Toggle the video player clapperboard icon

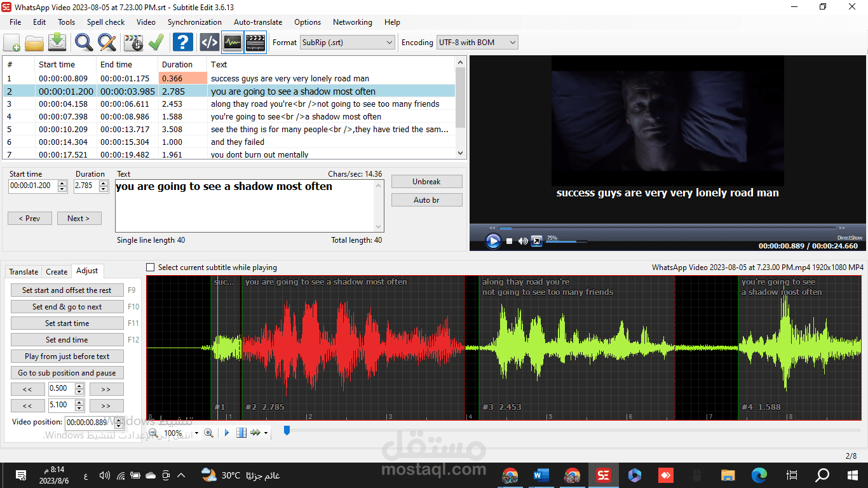pos(255,43)
